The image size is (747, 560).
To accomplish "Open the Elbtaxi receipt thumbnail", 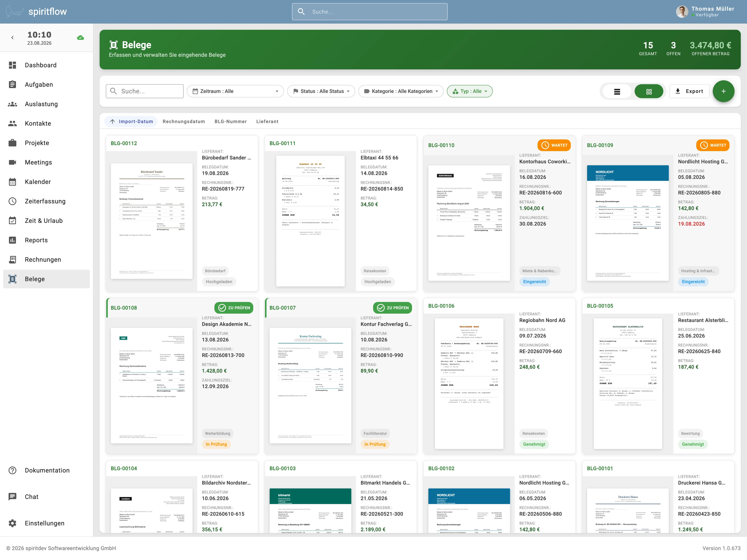I will [310, 221].
